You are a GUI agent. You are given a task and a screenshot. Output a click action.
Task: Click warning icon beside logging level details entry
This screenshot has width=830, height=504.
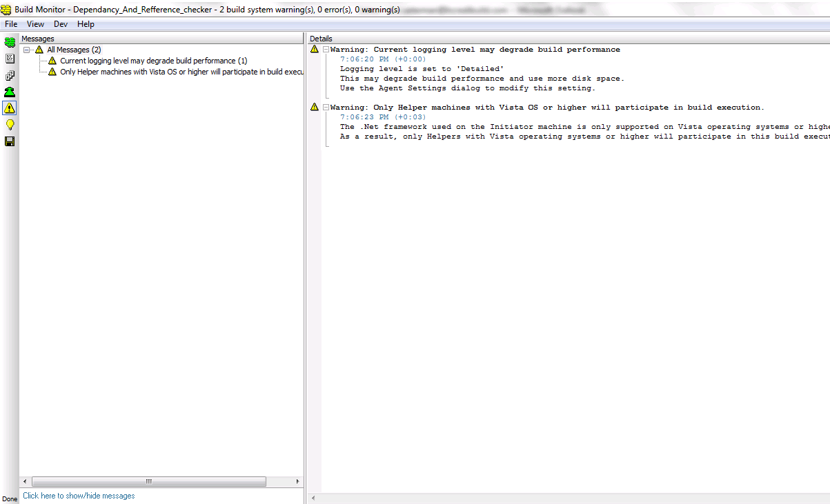click(x=315, y=50)
